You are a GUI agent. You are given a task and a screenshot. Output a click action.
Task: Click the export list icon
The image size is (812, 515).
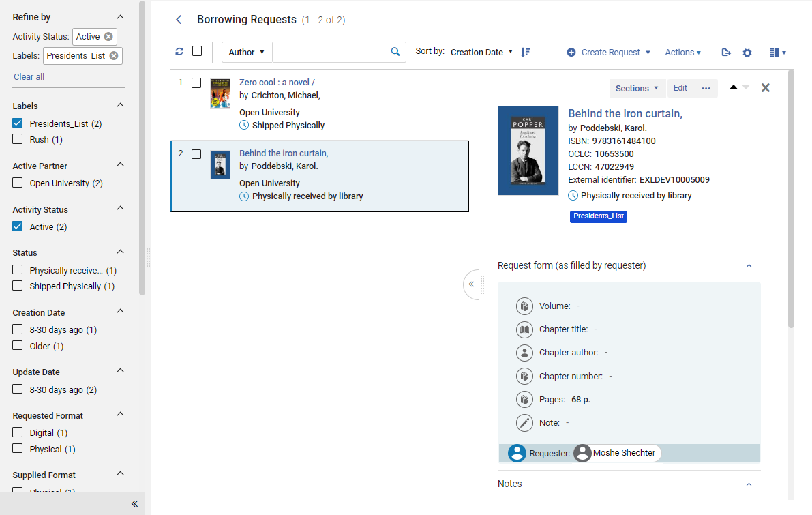tap(725, 53)
